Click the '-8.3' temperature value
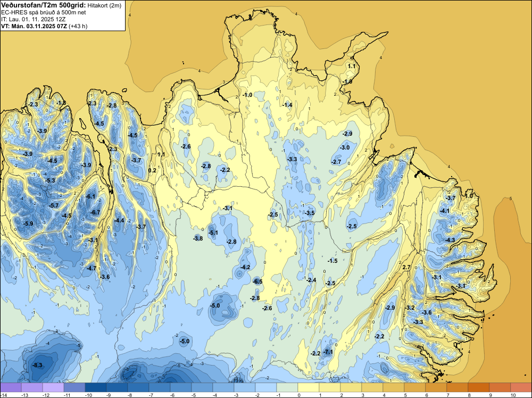This screenshot has width=532, height=398. click(37, 365)
